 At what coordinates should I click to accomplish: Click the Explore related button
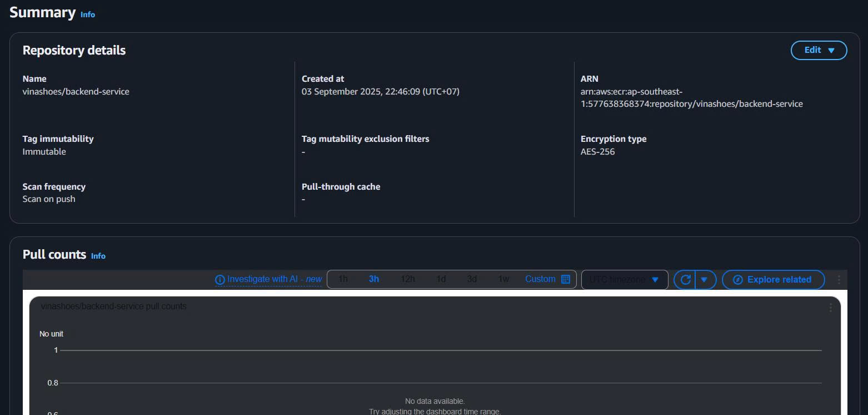pos(773,279)
